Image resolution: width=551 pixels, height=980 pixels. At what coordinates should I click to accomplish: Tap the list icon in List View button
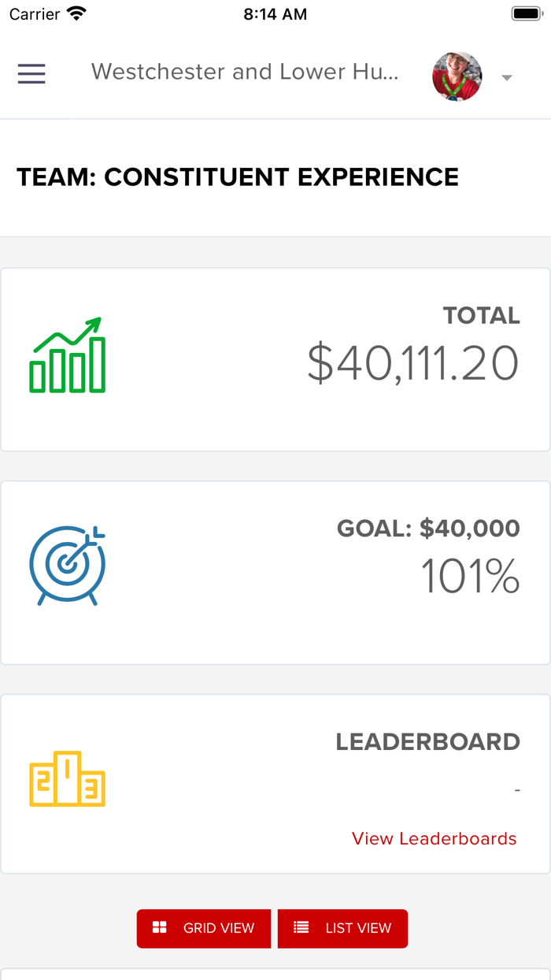pyautogui.click(x=301, y=927)
